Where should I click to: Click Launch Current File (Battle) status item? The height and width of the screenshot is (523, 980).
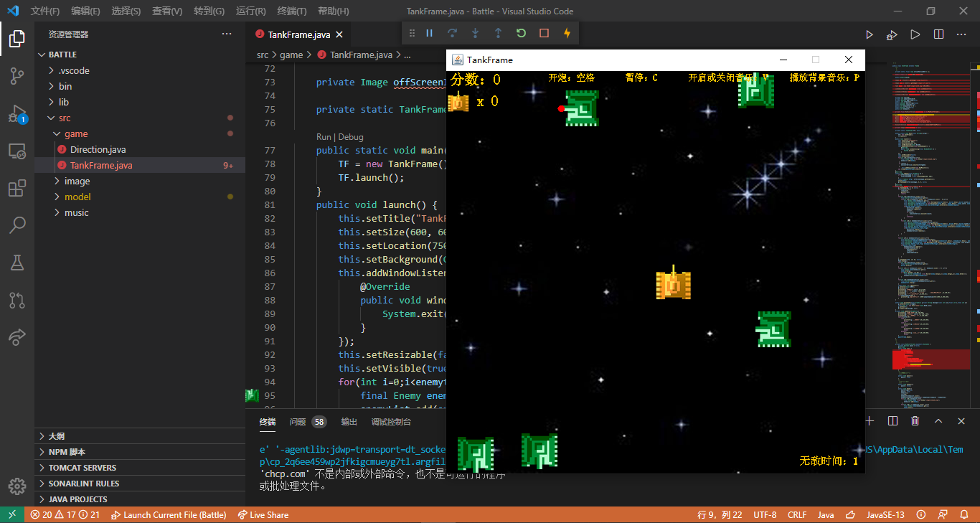tap(169, 514)
